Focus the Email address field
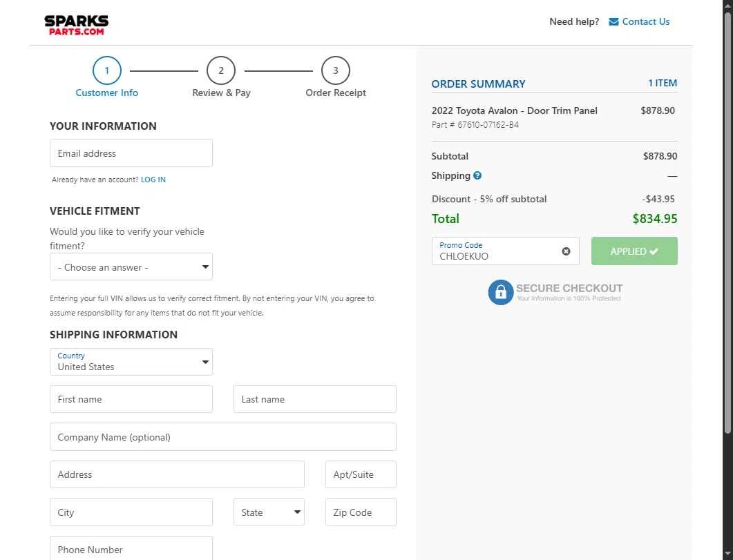This screenshot has height=560, width=733. (x=131, y=153)
